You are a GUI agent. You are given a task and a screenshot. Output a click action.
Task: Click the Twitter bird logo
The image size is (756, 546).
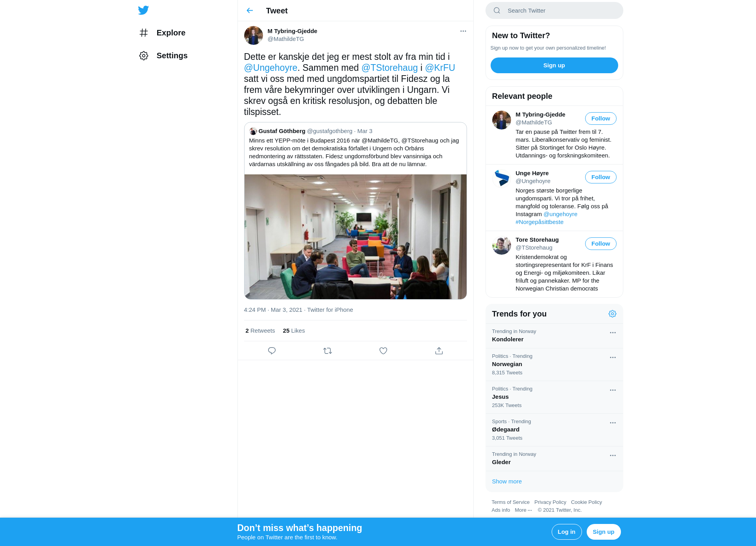143,10
